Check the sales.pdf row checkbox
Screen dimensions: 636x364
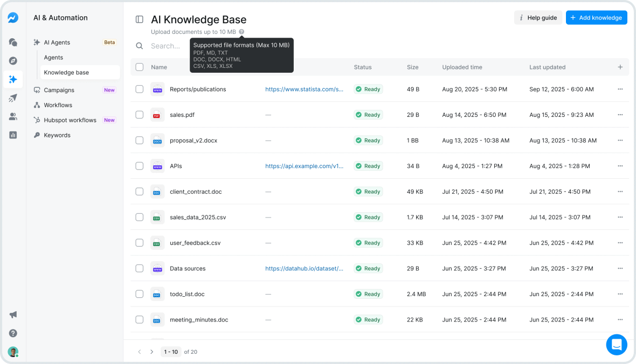[x=140, y=115]
